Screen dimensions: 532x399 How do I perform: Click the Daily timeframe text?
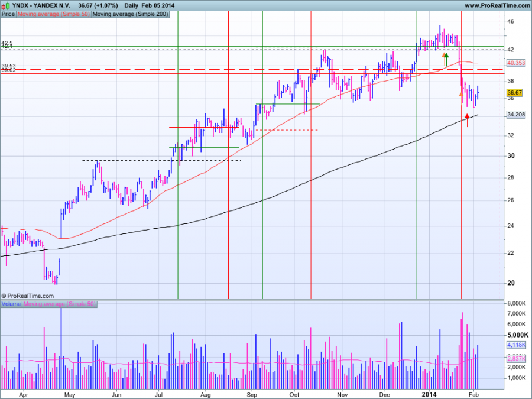click(x=131, y=5)
